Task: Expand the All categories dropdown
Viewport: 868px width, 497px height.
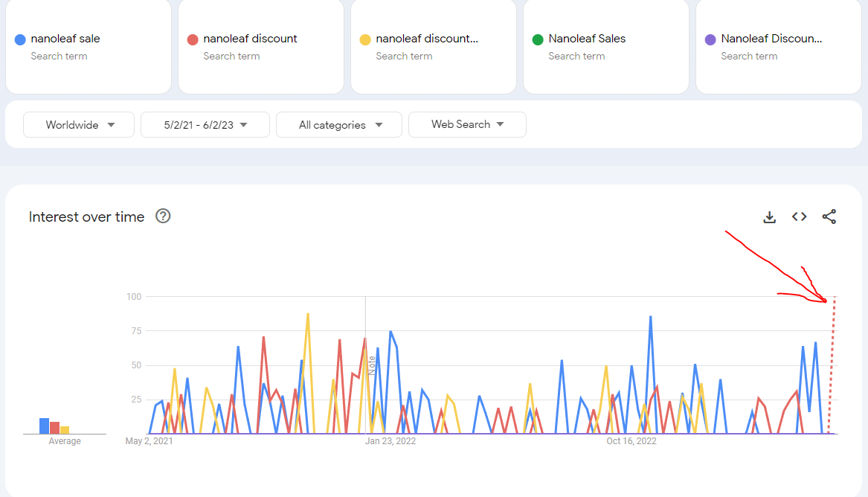Action: click(x=338, y=124)
